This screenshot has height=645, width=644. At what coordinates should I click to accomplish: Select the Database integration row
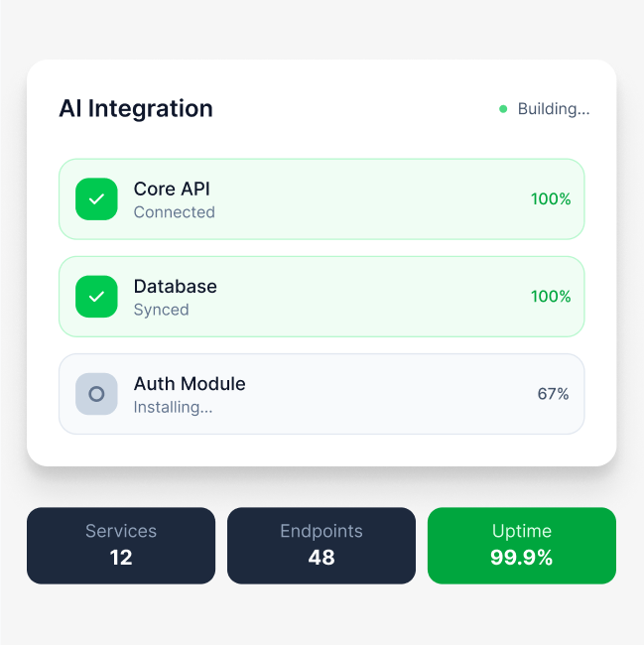point(322,297)
